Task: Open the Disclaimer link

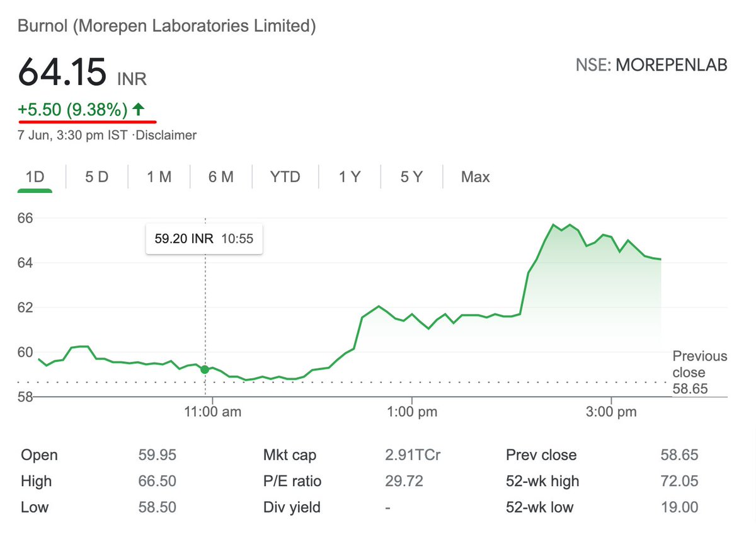Action: tap(167, 135)
